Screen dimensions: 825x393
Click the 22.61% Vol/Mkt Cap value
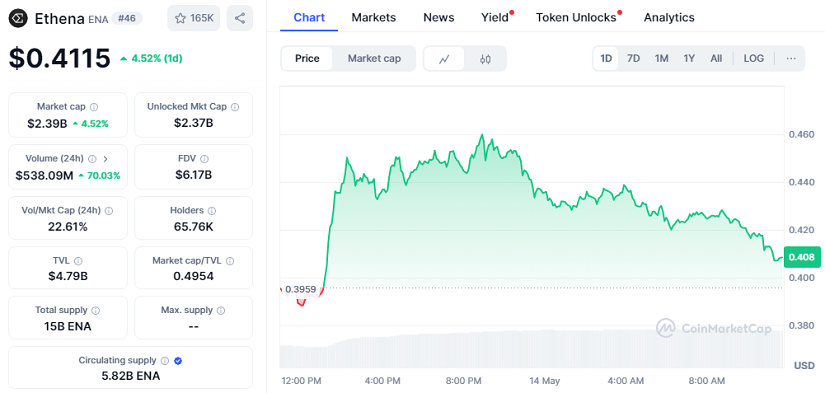pos(67,227)
